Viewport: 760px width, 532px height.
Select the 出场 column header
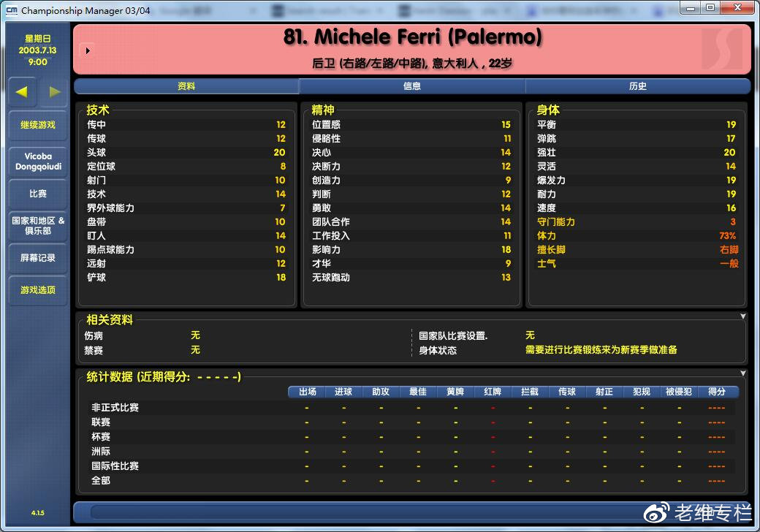point(307,392)
